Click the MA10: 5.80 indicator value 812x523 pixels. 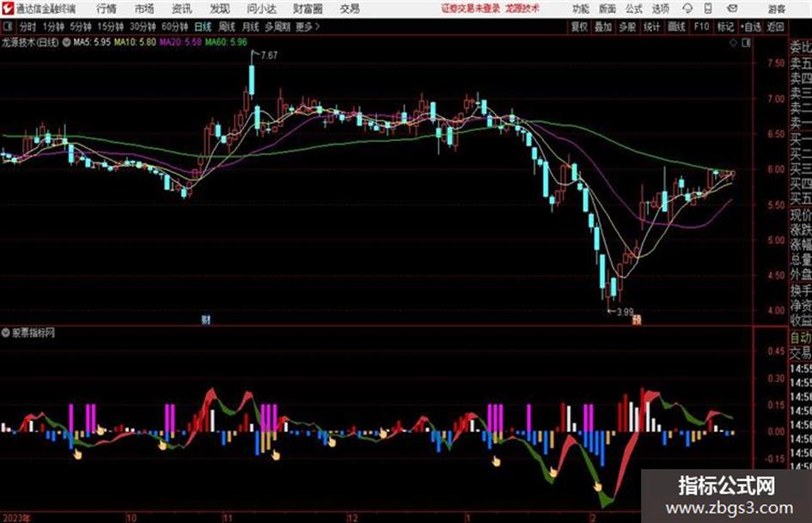pos(135,42)
